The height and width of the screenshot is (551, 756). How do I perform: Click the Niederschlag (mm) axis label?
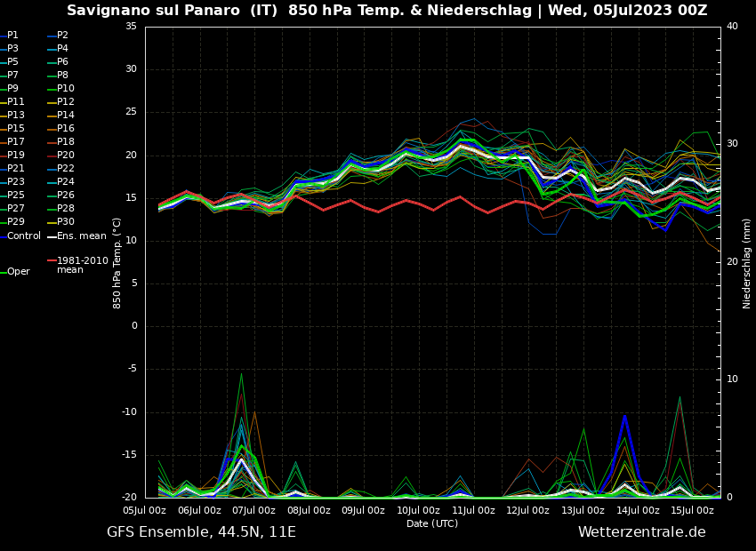pyautogui.click(x=746, y=262)
